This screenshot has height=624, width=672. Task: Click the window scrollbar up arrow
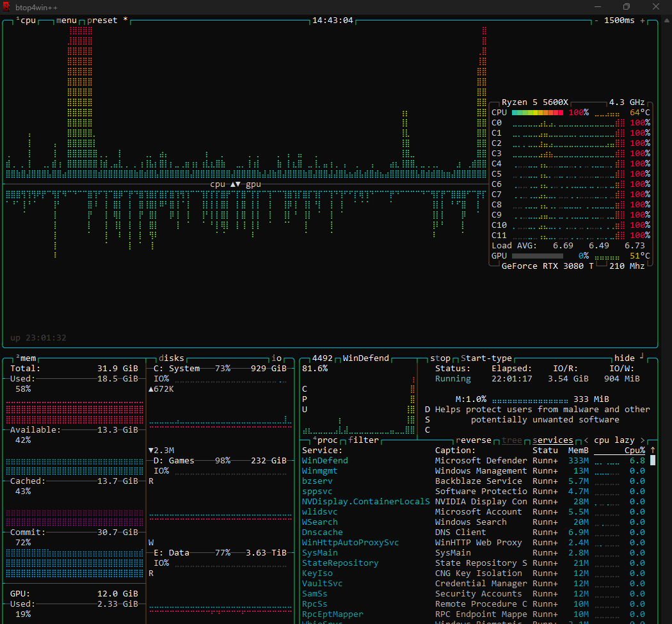point(667,20)
